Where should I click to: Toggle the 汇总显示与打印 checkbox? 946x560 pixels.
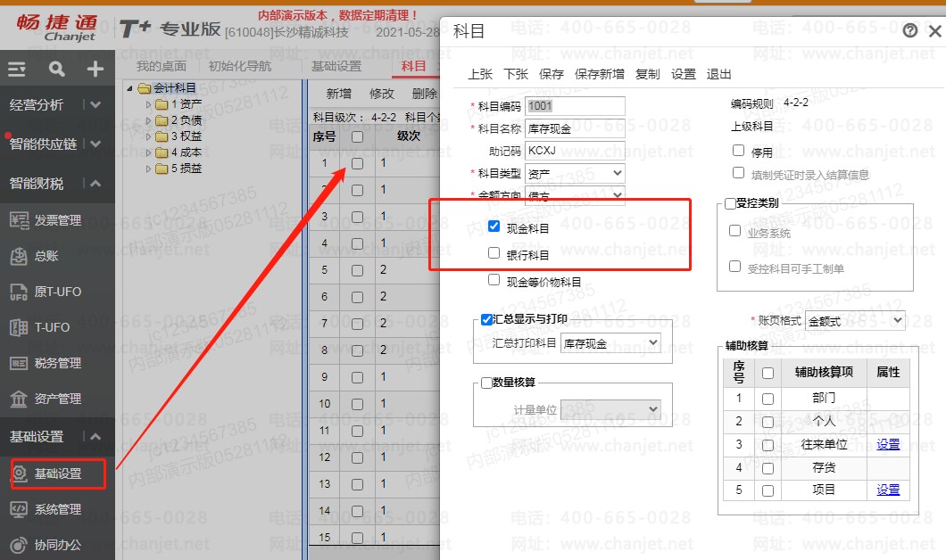click(x=486, y=319)
